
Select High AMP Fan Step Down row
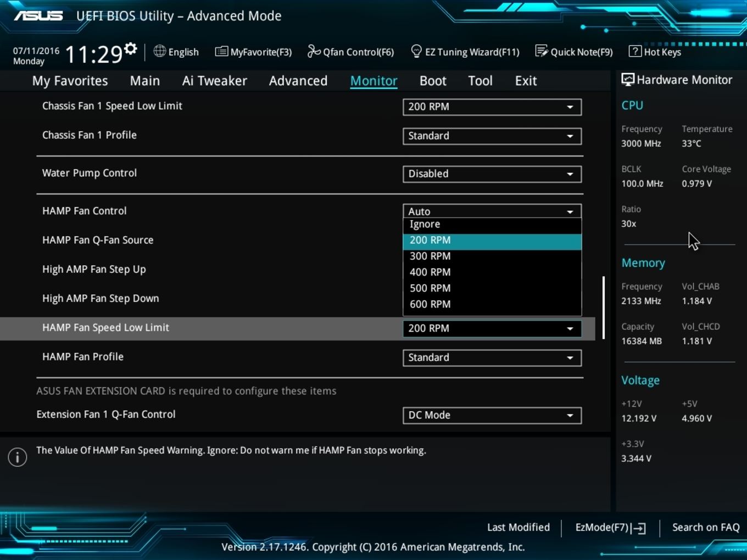[x=101, y=299]
